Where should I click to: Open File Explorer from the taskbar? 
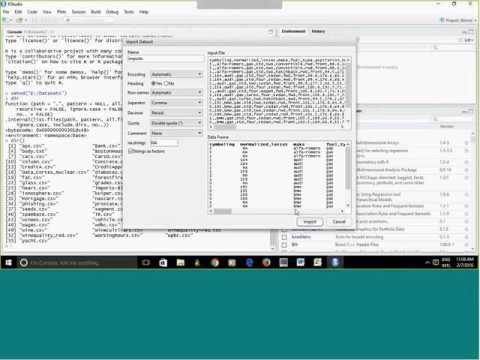[x=180, y=263]
